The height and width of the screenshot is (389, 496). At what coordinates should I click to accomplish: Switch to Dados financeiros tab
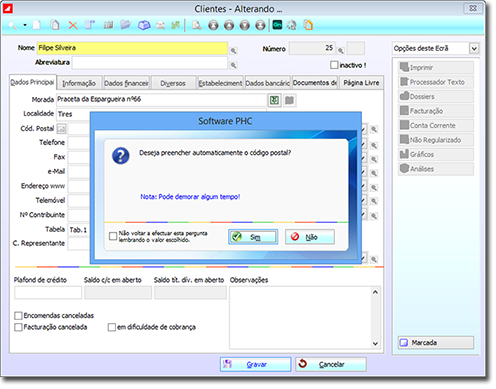[x=126, y=83]
